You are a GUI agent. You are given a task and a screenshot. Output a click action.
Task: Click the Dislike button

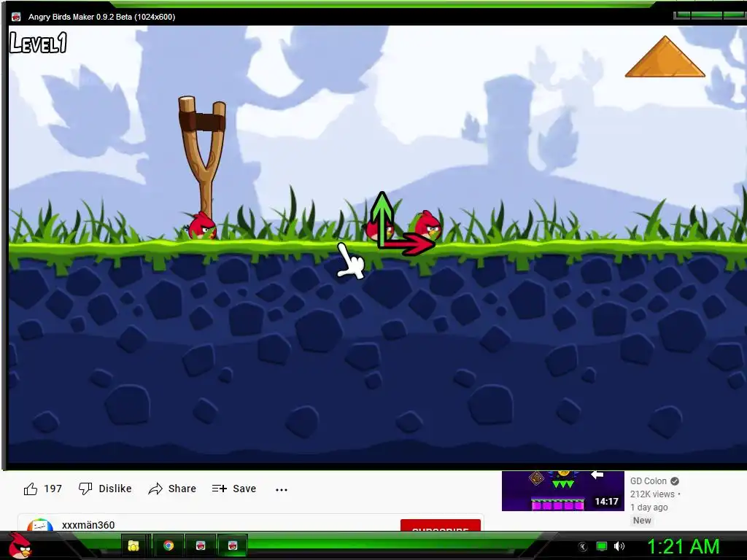105,489
